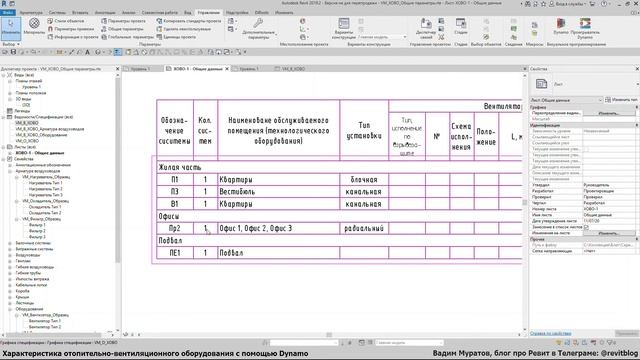Open Параметры привязки snap settings
The height and width of the screenshot is (360, 640).
point(70,29)
